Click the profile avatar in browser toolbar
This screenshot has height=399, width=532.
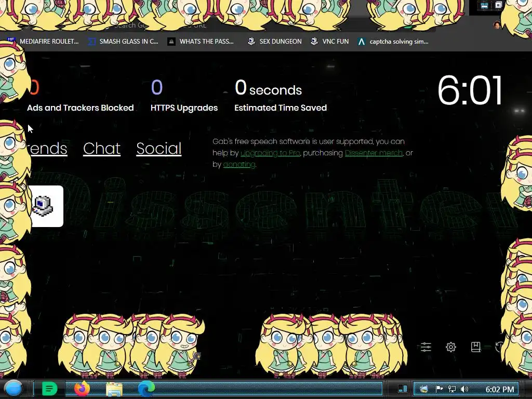click(497, 25)
